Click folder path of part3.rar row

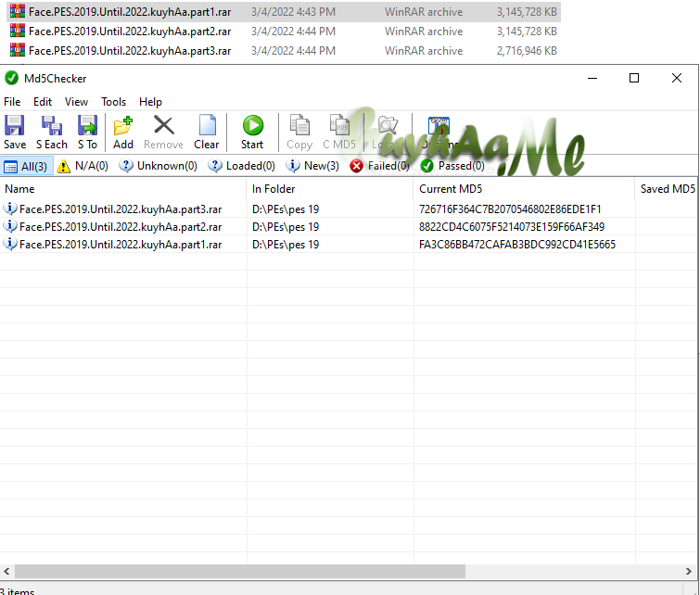pos(286,209)
